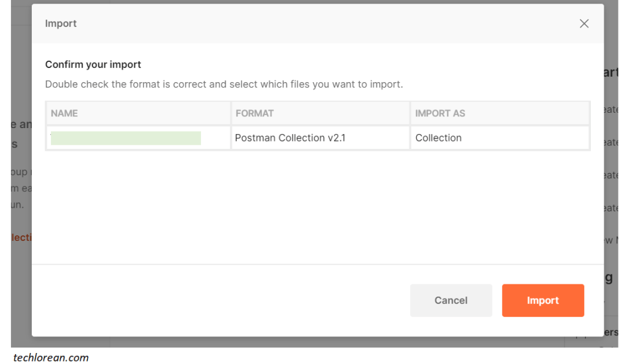
Task: Click the first partially hidden Create item at right
Action: tap(610, 109)
